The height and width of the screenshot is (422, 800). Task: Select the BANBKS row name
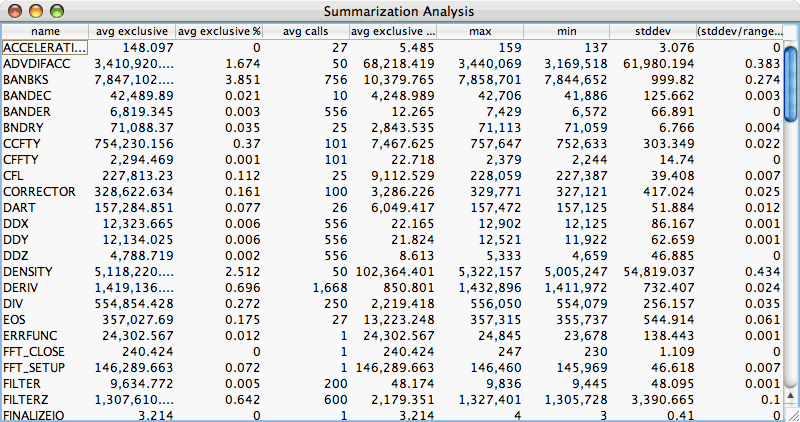pyautogui.click(x=26, y=80)
